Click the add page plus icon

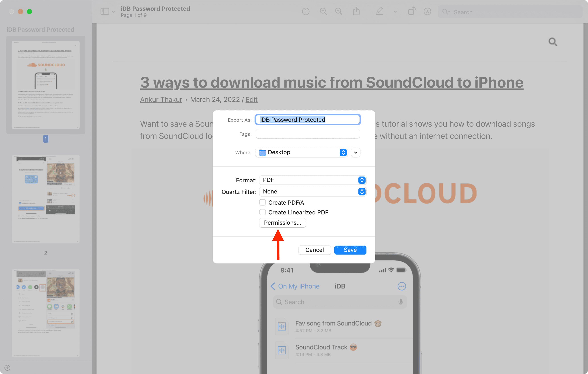7,368
